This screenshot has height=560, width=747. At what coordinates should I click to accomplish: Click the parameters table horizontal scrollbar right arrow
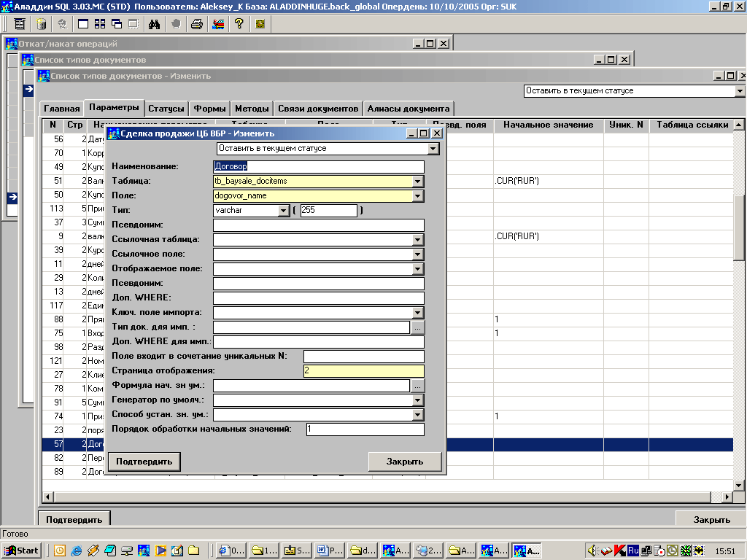pyautogui.click(x=727, y=497)
